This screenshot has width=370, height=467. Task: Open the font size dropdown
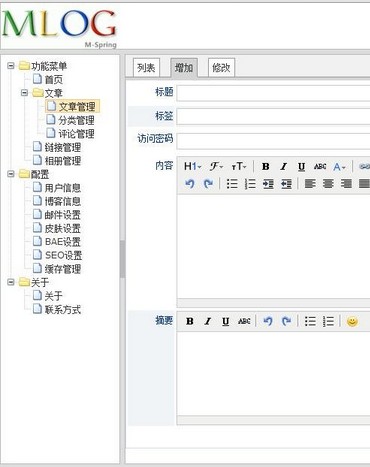point(239,166)
